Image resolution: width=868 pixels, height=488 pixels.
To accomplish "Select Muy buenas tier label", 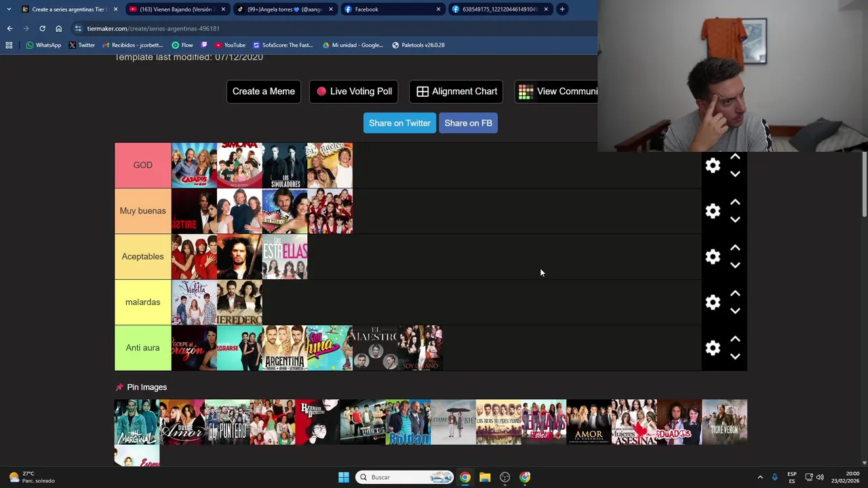I will coord(142,211).
